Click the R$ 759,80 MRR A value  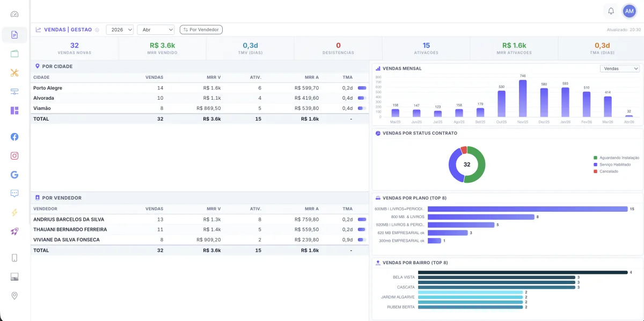pyautogui.click(x=307, y=219)
